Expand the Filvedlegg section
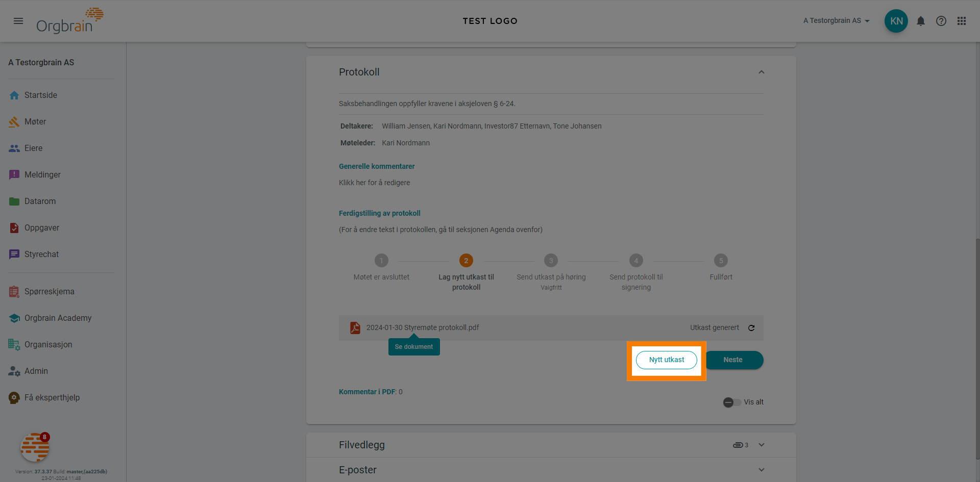980x482 pixels. tap(762, 445)
